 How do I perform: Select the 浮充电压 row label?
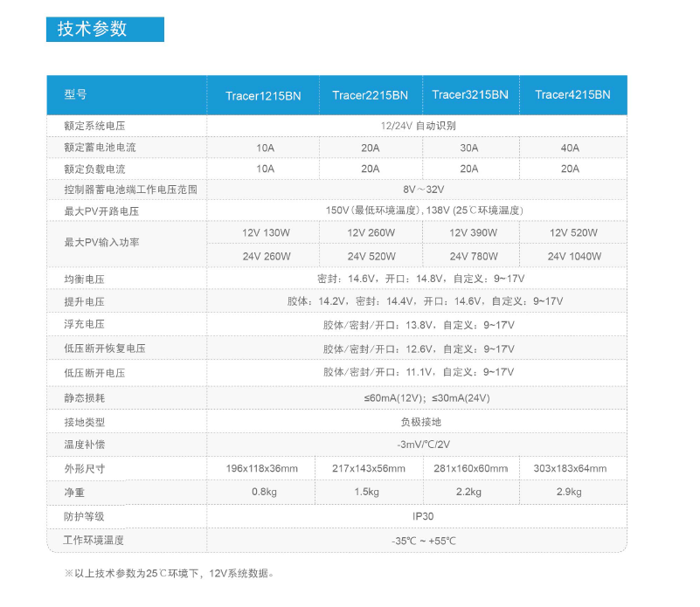[x=84, y=324]
